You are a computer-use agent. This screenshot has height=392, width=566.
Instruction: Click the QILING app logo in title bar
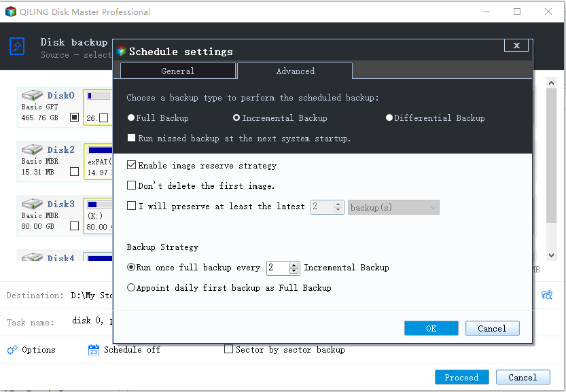(x=11, y=12)
